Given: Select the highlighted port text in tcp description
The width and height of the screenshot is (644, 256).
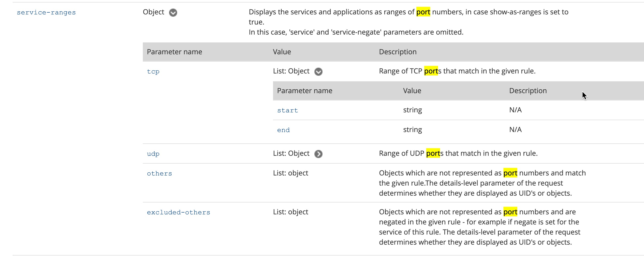Looking at the screenshot, I should tap(432, 71).
